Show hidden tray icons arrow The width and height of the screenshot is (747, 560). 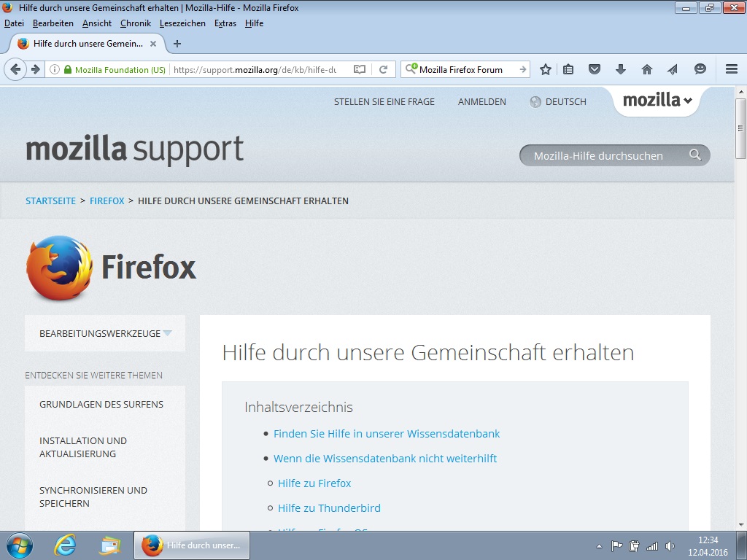point(600,546)
